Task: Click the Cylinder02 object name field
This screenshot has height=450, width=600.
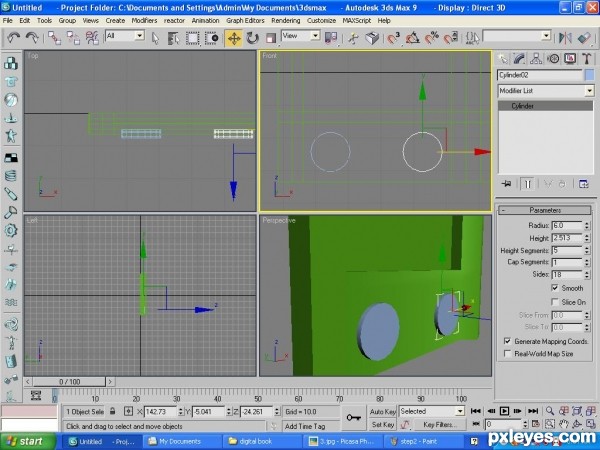Action: [540, 75]
